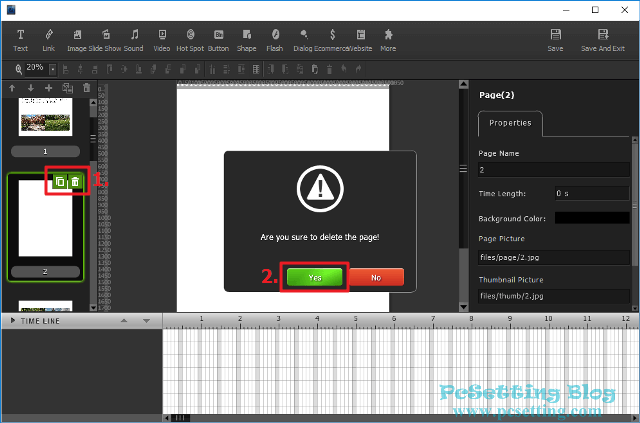This screenshot has height=423, width=640.
Task: Open the Ecommerce tool
Action: (332, 39)
